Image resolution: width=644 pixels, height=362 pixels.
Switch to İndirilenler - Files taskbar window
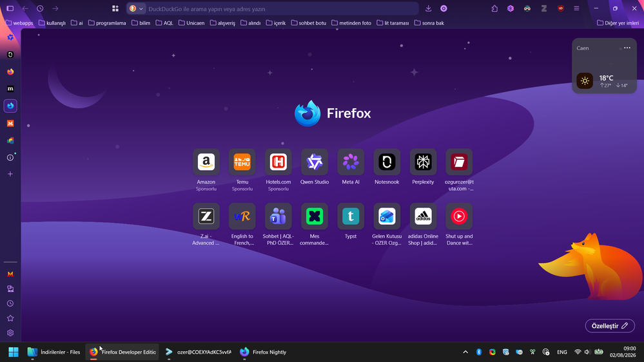click(x=54, y=352)
